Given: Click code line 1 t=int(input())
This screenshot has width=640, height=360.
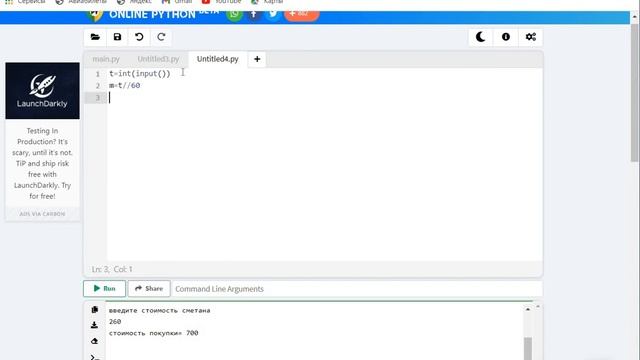Looking at the screenshot, I should [x=140, y=73].
